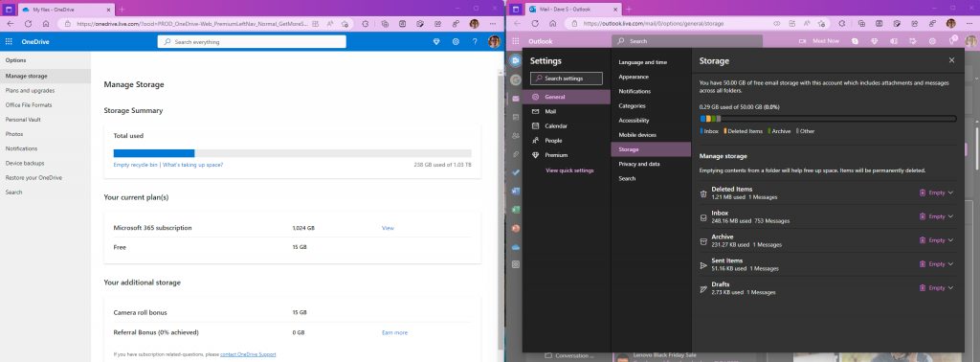The width and height of the screenshot is (980, 362).
Task: Click the View quick settings link
Action: [x=569, y=170]
